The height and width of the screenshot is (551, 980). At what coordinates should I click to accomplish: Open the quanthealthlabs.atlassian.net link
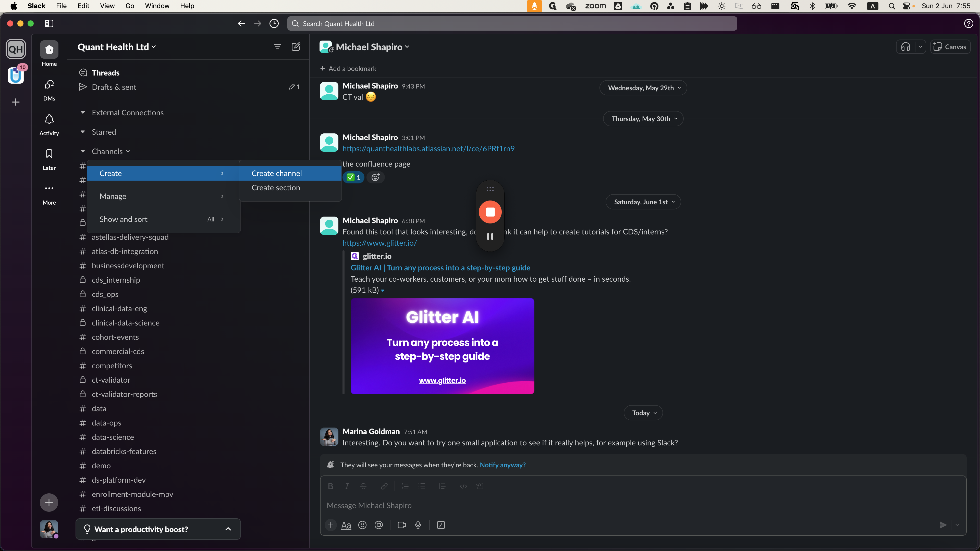tap(428, 149)
